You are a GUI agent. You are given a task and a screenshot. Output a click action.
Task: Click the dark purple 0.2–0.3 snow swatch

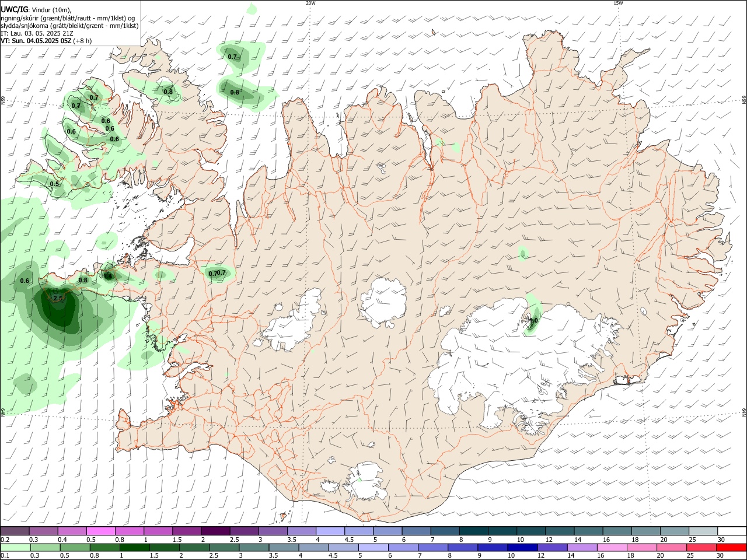pyautogui.click(x=15, y=531)
